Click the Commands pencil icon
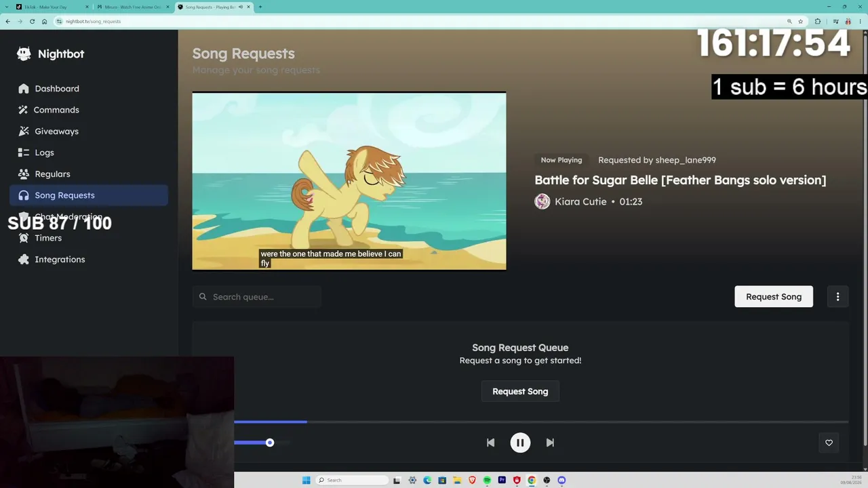868x488 pixels. point(24,110)
